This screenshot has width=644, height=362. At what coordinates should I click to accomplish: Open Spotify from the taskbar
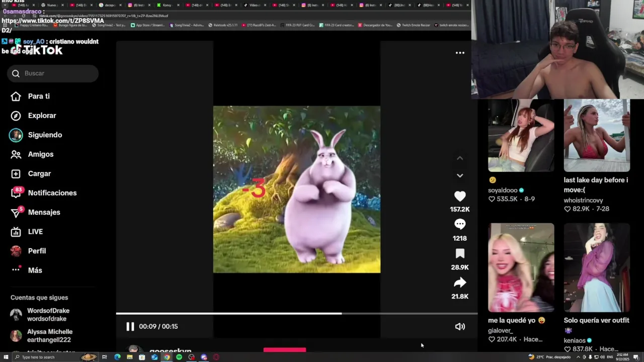[179, 357]
